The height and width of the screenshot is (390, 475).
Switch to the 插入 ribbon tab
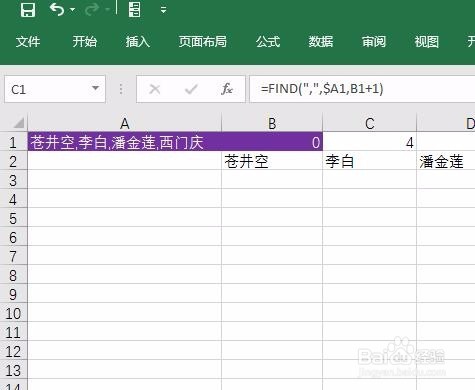click(138, 42)
